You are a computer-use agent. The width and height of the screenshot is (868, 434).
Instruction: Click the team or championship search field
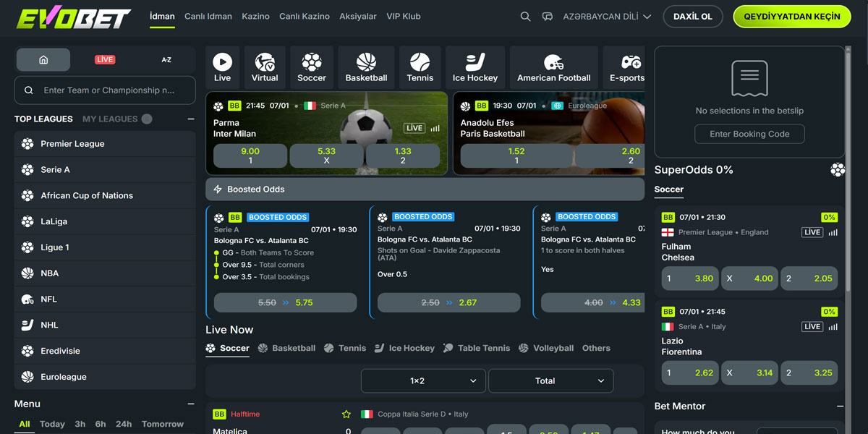coord(109,90)
